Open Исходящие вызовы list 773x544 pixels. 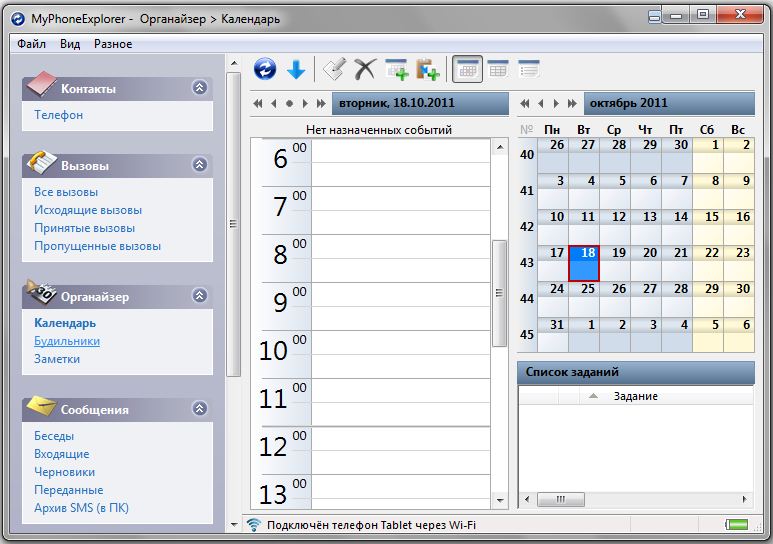[88, 210]
